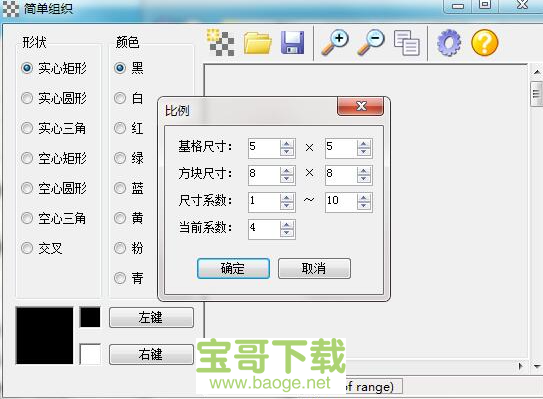Click the large black preview swatch
The width and height of the screenshot is (543, 399).
pyautogui.click(x=45, y=336)
